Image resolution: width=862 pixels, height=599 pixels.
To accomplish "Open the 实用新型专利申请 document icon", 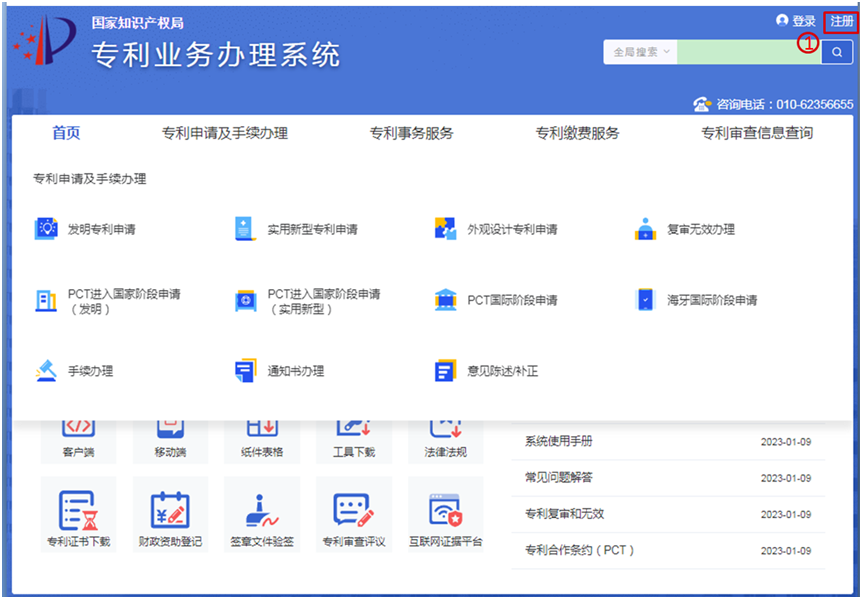I will pos(245,229).
